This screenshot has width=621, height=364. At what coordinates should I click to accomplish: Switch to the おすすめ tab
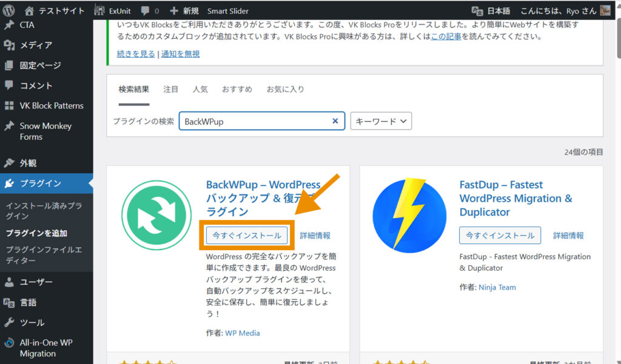coord(237,89)
